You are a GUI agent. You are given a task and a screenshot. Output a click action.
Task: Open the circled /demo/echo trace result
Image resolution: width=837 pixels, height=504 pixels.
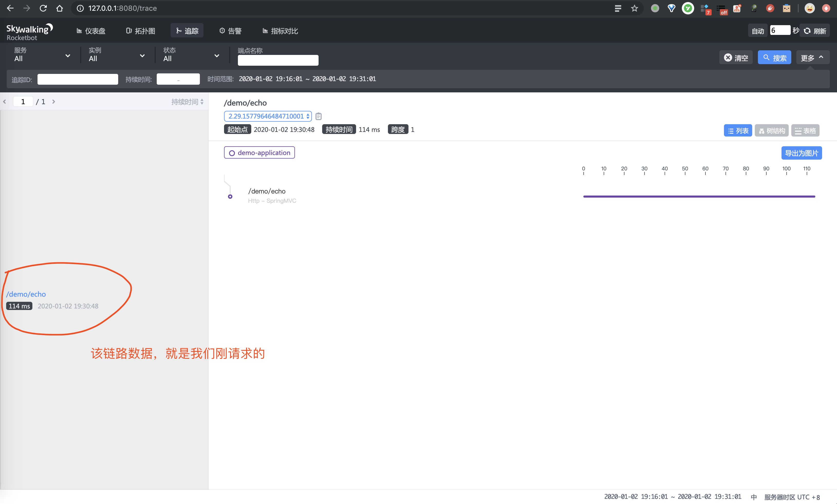point(26,294)
